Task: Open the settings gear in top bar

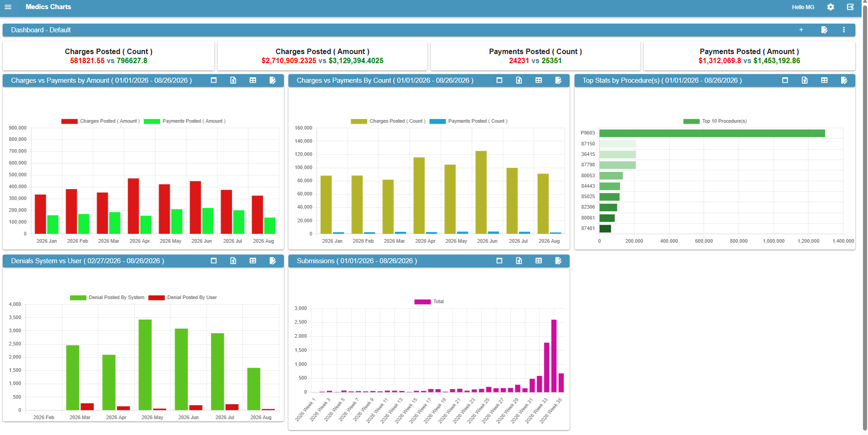Action: click(831, 7)
